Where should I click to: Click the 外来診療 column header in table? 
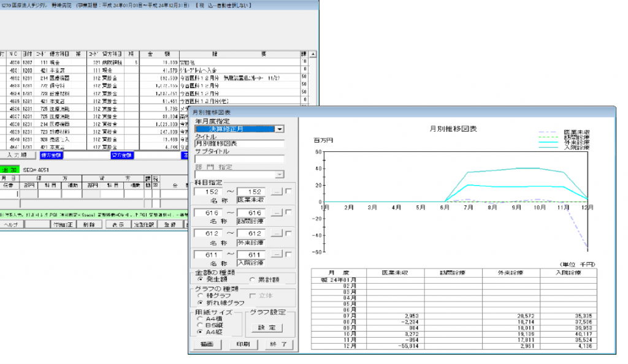[x=511, y=273]
